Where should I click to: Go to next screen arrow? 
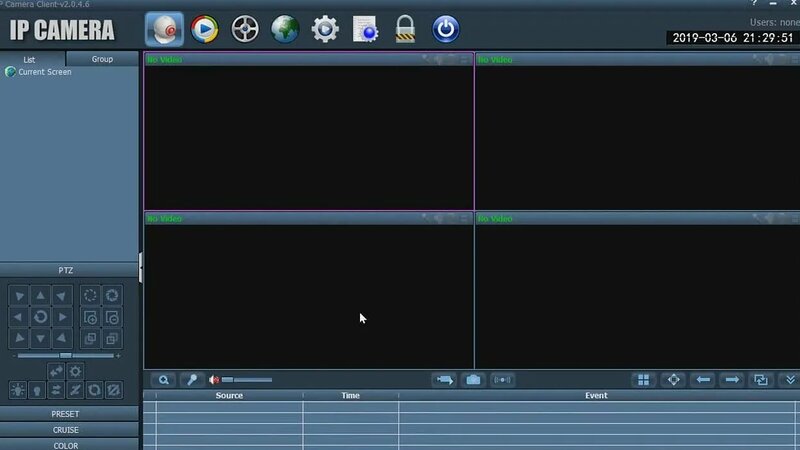[732, 380]
